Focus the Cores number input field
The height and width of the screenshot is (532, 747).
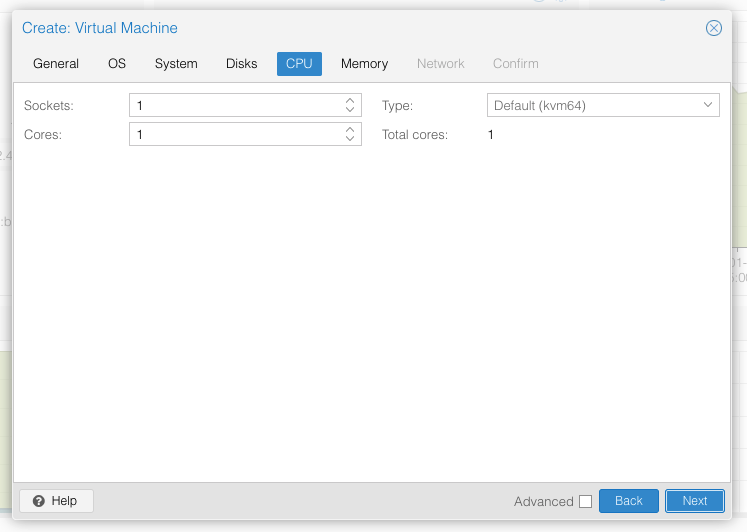(x=235, y=134)
